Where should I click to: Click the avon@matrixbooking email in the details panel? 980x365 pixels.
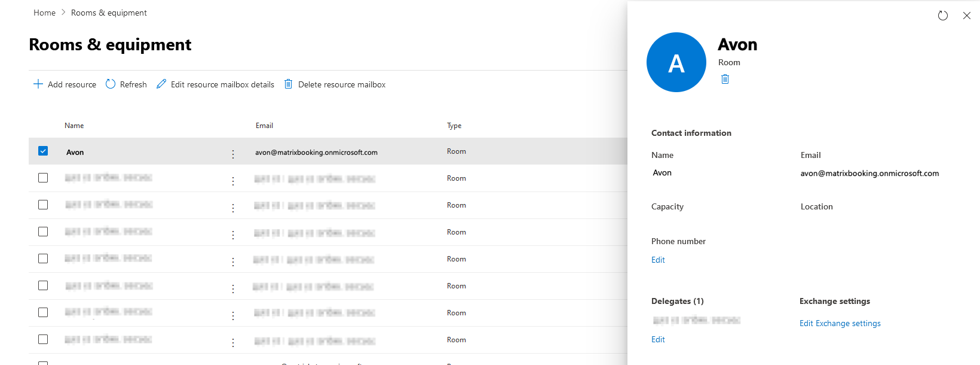pos(869,174)
